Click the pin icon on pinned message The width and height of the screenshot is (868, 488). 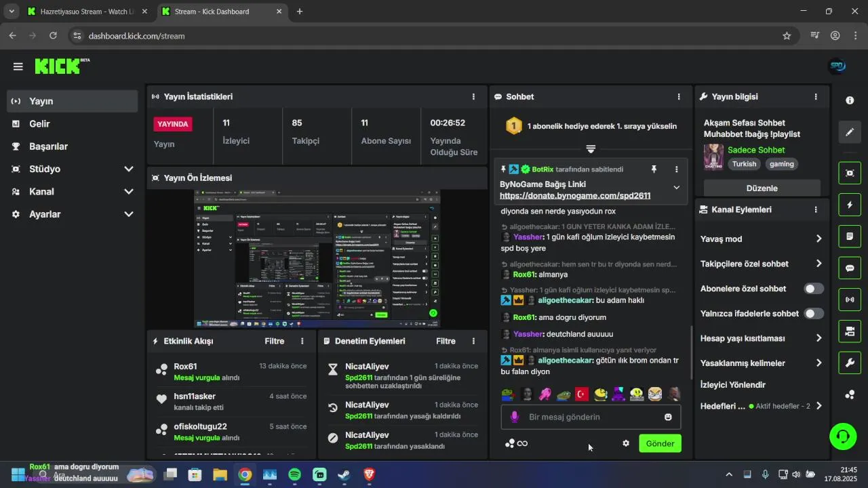[x=654, y=169]
